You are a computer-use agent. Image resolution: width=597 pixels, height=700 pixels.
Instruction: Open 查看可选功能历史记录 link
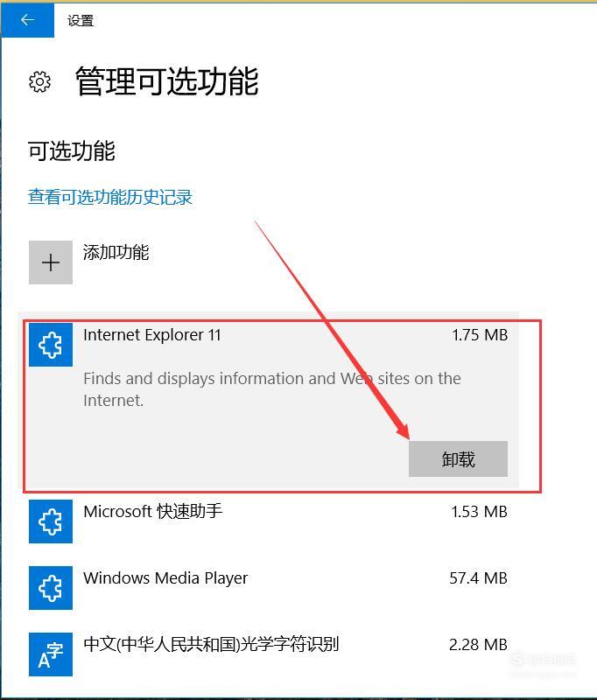(x=110, y=197)
